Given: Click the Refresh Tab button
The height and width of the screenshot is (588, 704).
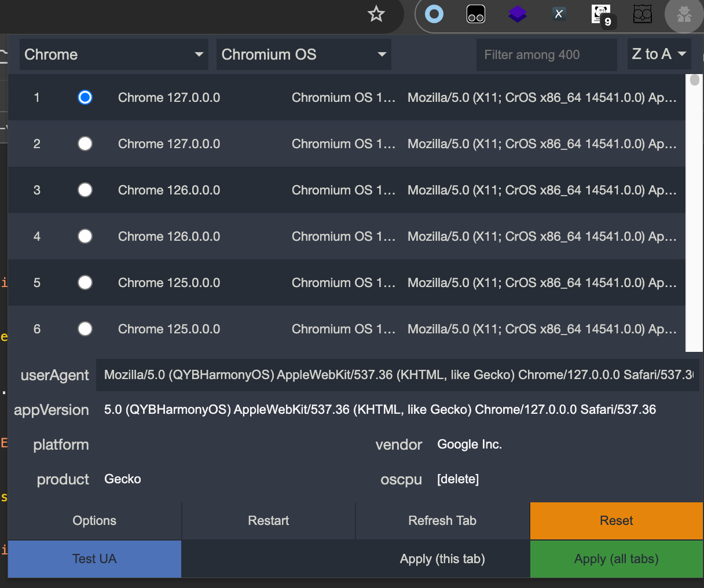Looking at the screenshot, I should coord(442,521).
